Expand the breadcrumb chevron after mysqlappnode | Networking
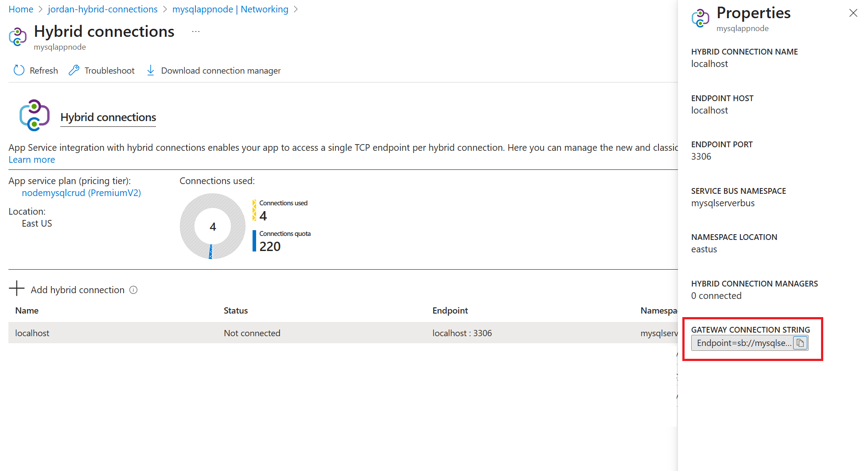This screenshot has height=471, width=868. click(x=296, y=9)
